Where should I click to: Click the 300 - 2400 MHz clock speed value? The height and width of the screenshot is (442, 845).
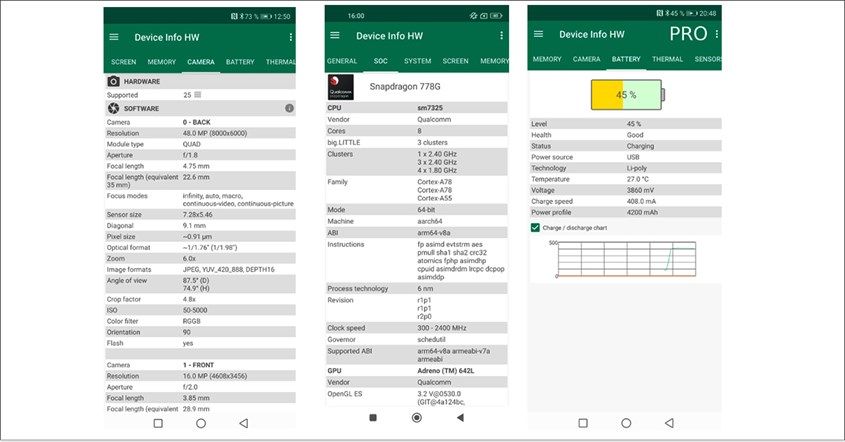(442, 328)
